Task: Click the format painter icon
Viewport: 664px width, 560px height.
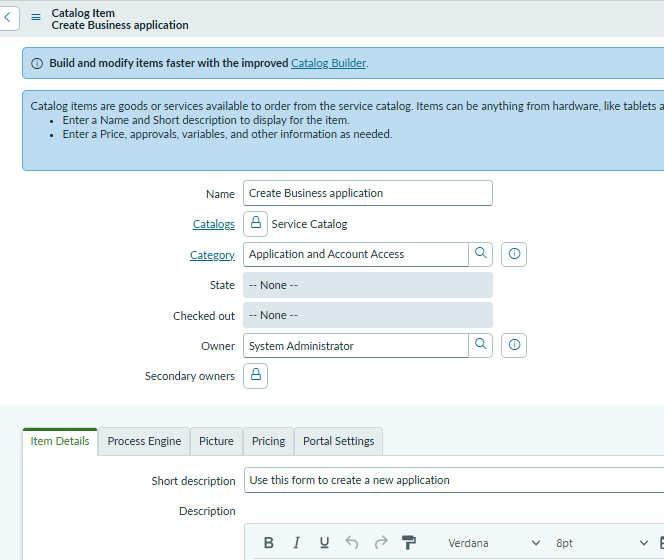Action: pyautogui.click(x=409, y=543)
